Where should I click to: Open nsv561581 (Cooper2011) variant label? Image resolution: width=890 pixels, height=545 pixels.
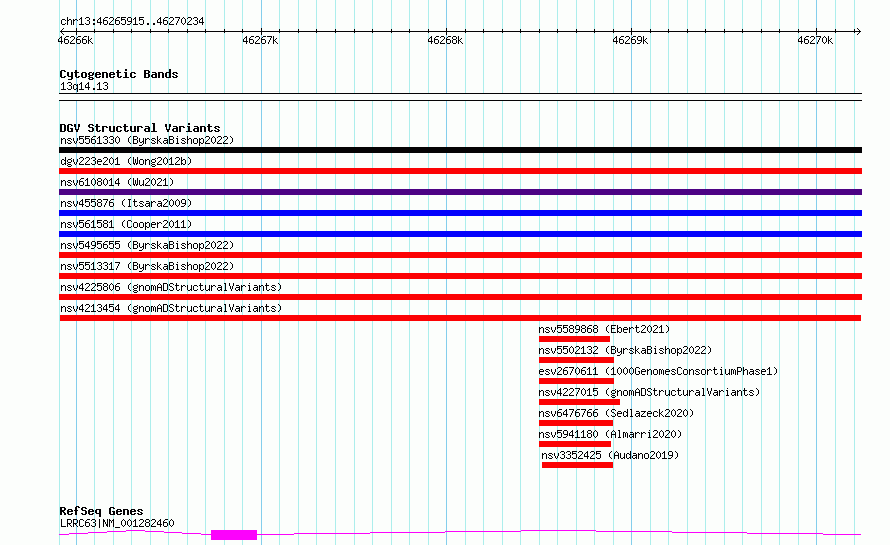click(126, 224)
